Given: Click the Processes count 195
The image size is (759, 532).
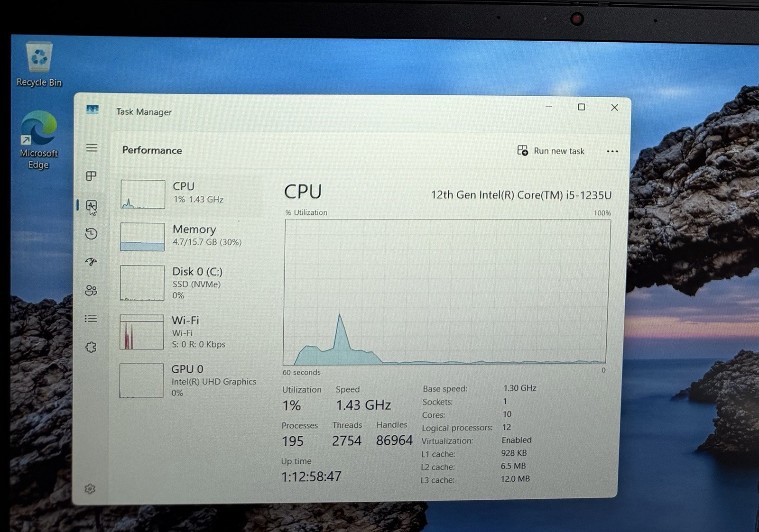Looking at the screenshot, I should [292, 441].
